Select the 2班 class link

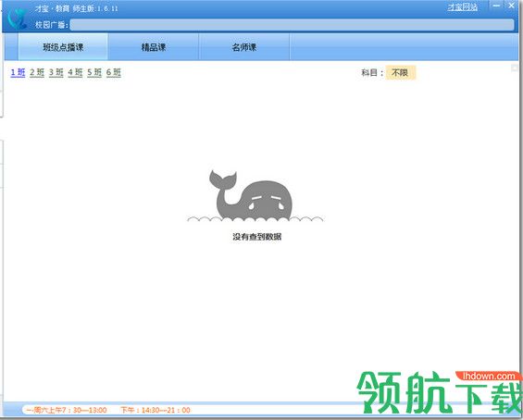37,72
